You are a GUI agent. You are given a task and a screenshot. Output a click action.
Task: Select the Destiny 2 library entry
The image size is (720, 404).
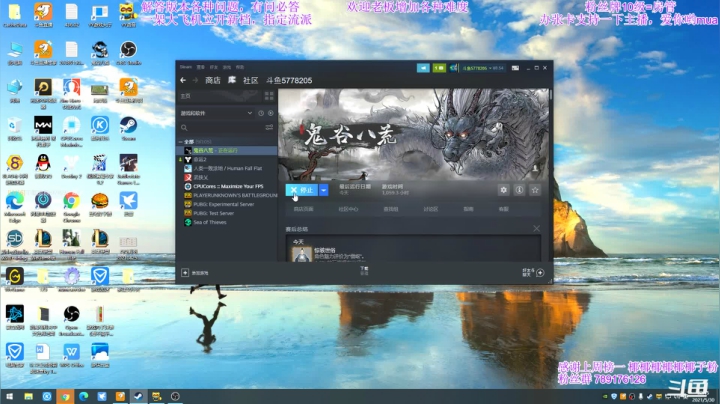[x=227, y=159]
